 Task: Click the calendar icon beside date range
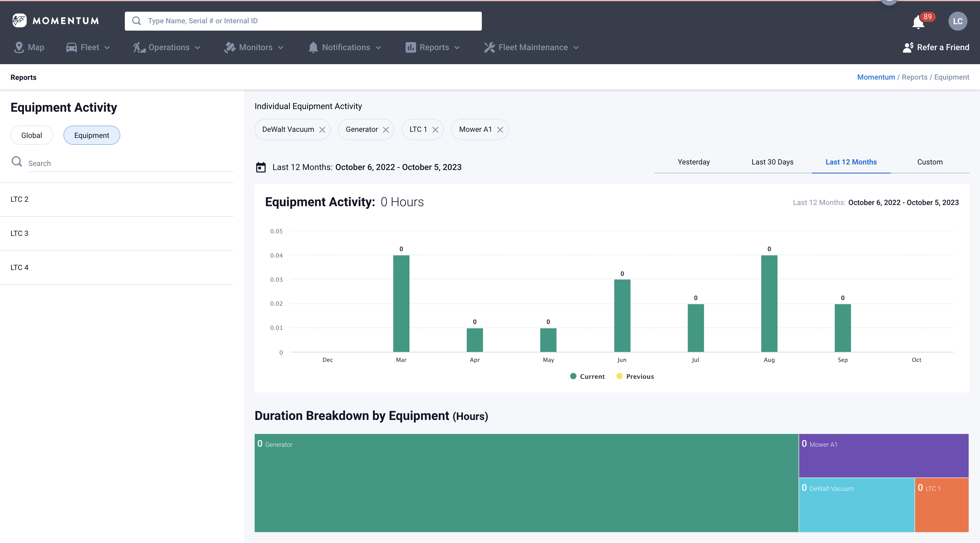[x=260, y=167]
